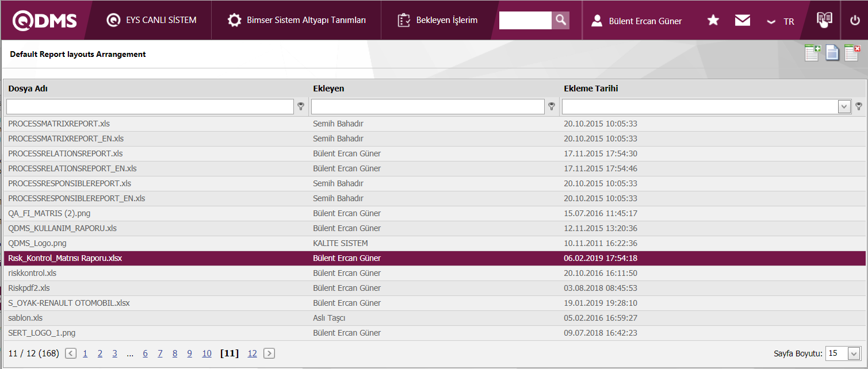868x369 pixels.
Task: Click the delete layout icon
Action: click(852, 53)
